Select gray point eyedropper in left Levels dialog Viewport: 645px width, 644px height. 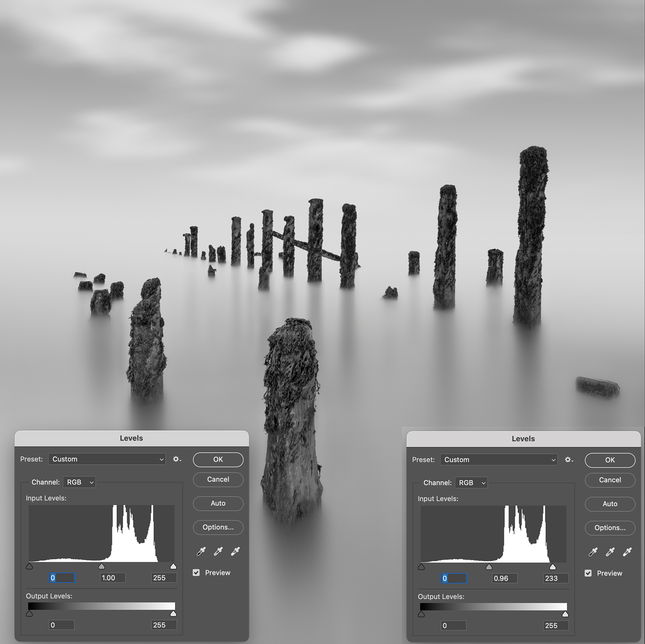218,551
